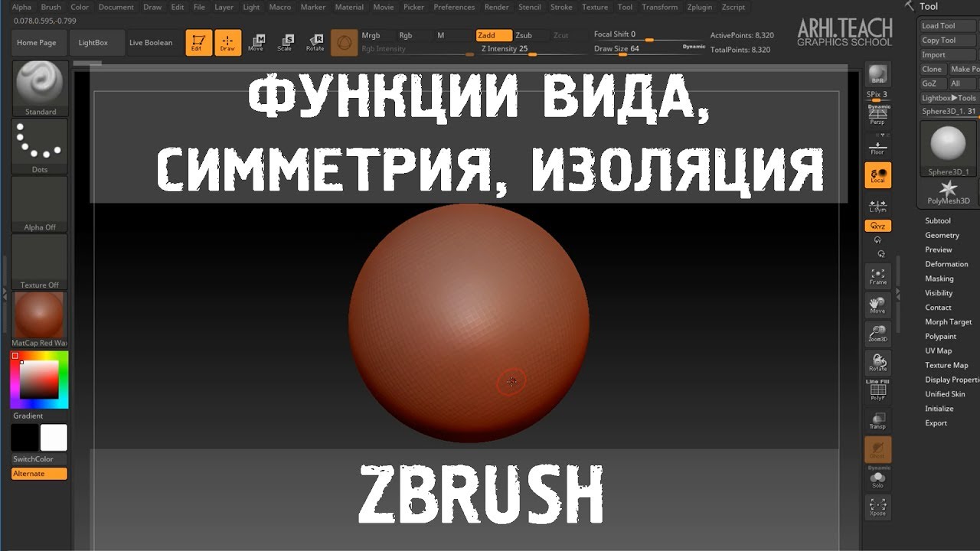Click the Rotate view icon in right shelf
The width and height of the screenshot is (980, 551).
tap(877, 363)
